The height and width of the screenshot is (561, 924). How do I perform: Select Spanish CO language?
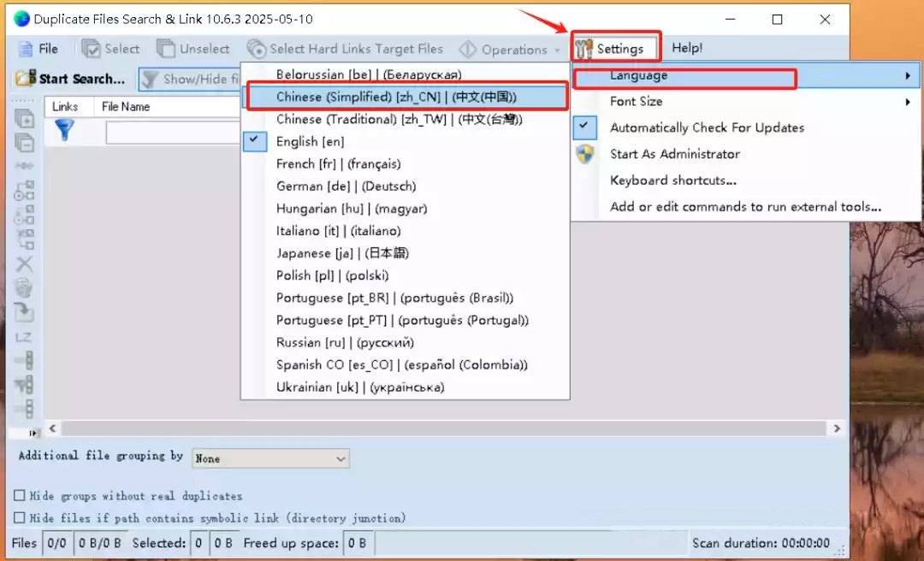406,365
